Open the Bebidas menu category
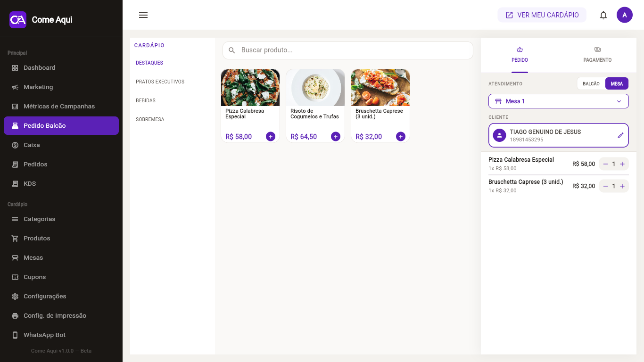 [146, 101]
